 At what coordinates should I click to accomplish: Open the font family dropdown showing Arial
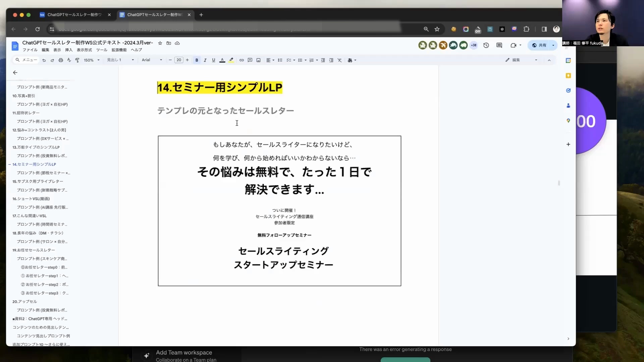[152, 60]
